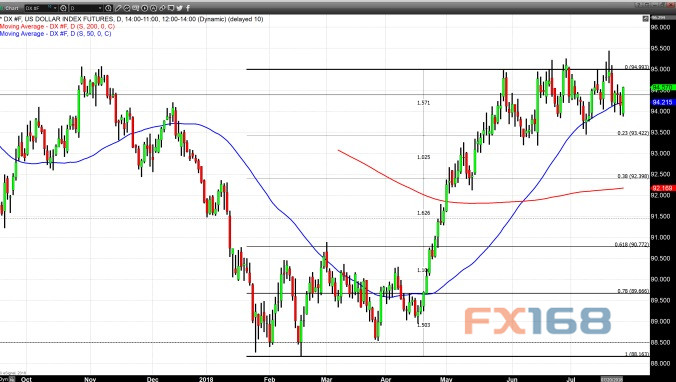This screenshot has height=382, width=676.
Task: Click the interval clock icon
Action: pyautogui.click(x=108, y=8)
